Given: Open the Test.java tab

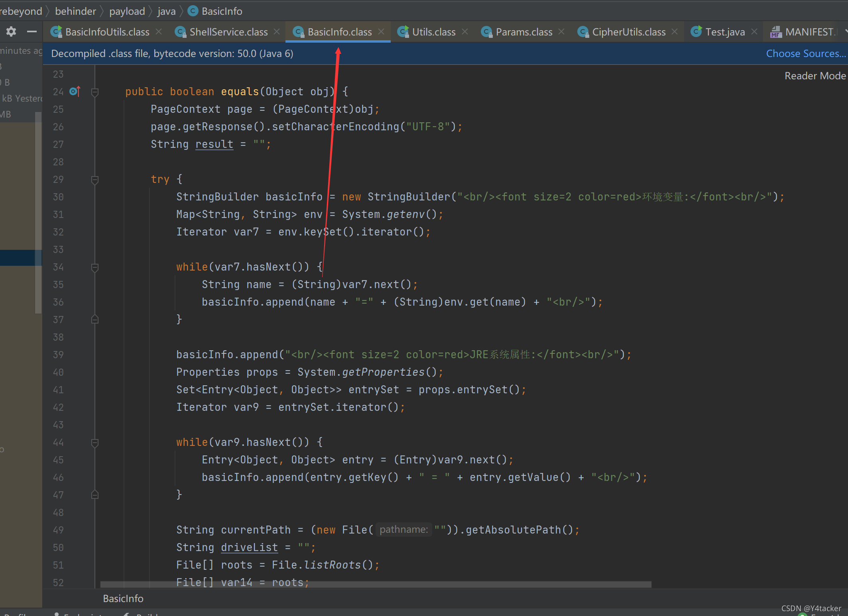Looking at the screenshot, I should coord(724,32).
